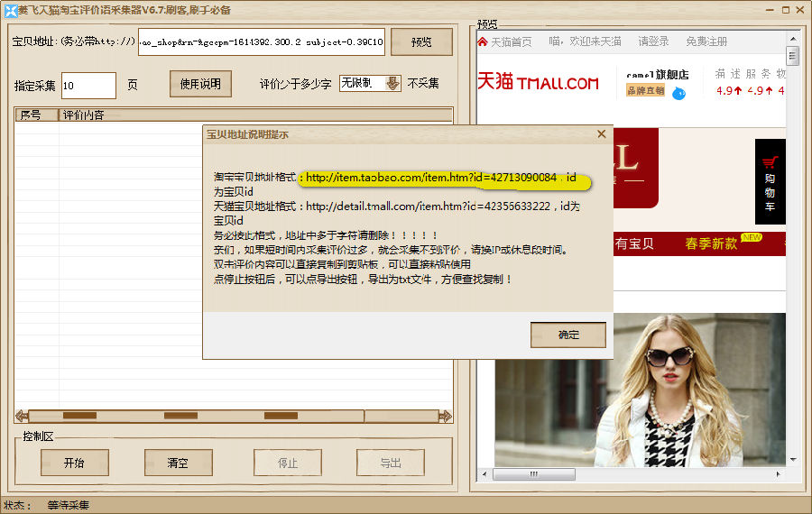Click the 请登录 link in preview
Screen dimensions: 812x514
(x=653, y=41)
